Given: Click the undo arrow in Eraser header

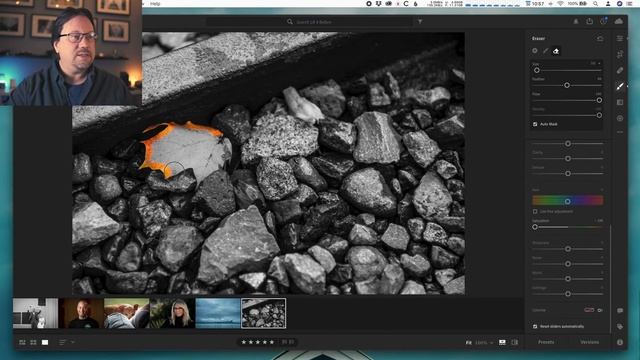Looking at the screenshot, I should [x=600, y=38].
